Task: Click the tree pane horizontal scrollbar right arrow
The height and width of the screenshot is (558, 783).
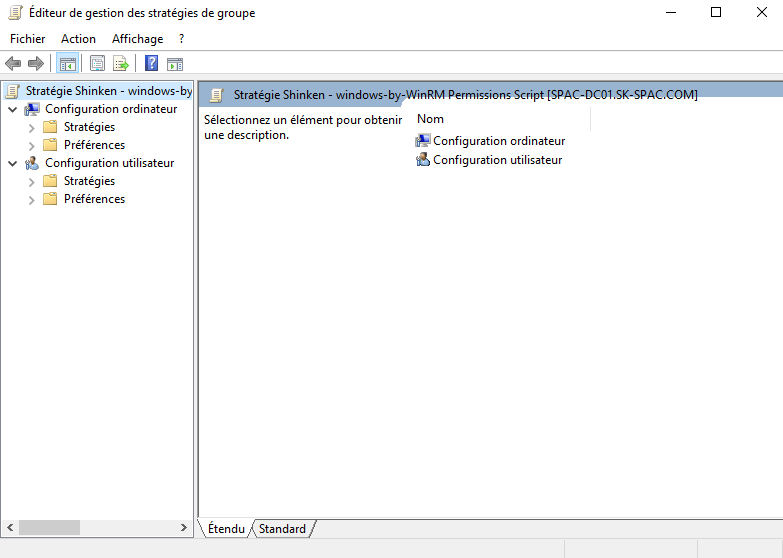Action: (x=184, y=527)
